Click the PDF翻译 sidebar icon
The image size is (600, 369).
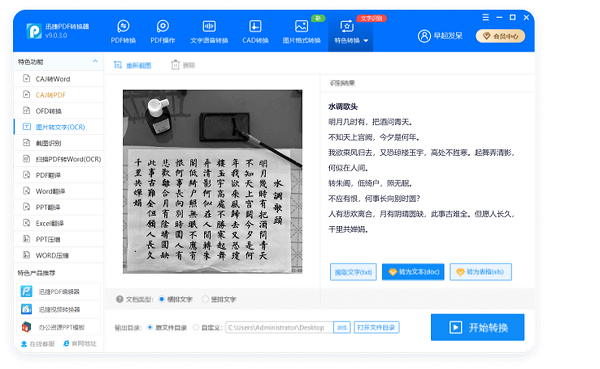[x=26, y=175]
